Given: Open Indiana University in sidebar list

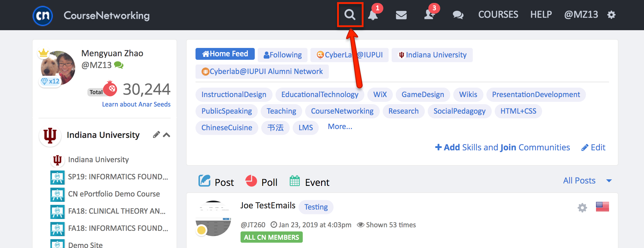Looking at the screenshot, I should pos(98,160).
